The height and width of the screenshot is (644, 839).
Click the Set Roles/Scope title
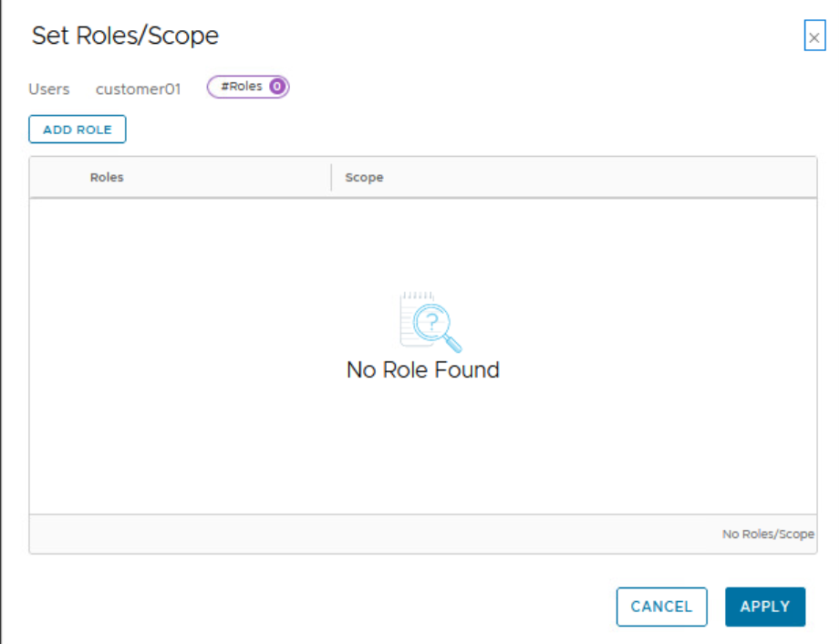tap(125, 36)
